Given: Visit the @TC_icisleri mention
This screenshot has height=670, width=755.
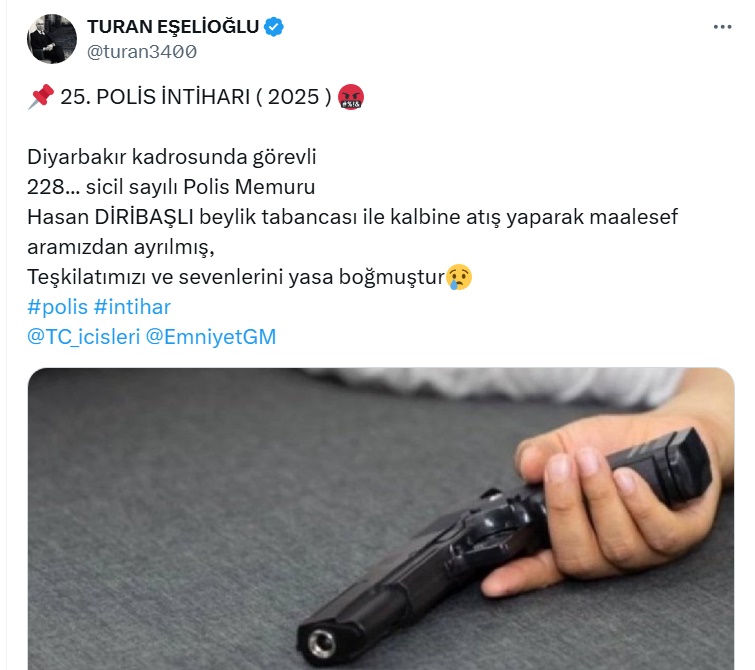Looking at the screenshot, I should 83,337.
